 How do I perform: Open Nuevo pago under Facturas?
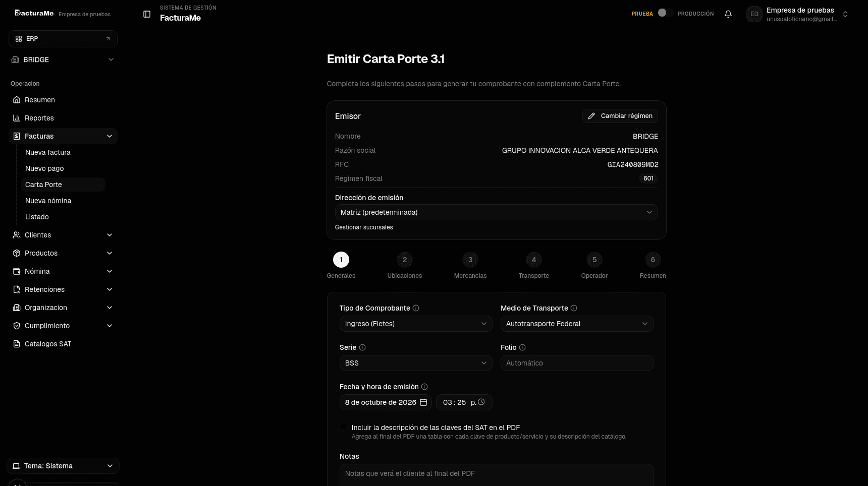pos(44,168)
